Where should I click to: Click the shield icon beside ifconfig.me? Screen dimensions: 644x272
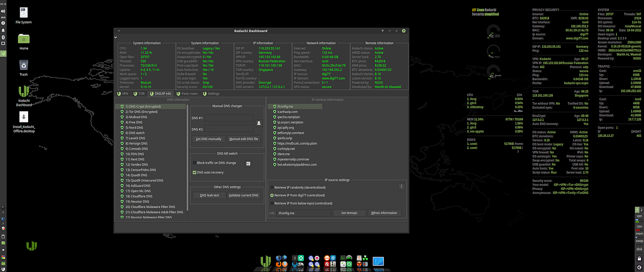(x=274, y=107)
